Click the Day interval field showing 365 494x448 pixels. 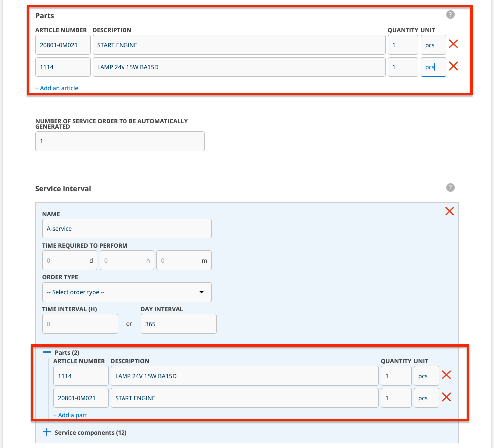pos(178,324)
